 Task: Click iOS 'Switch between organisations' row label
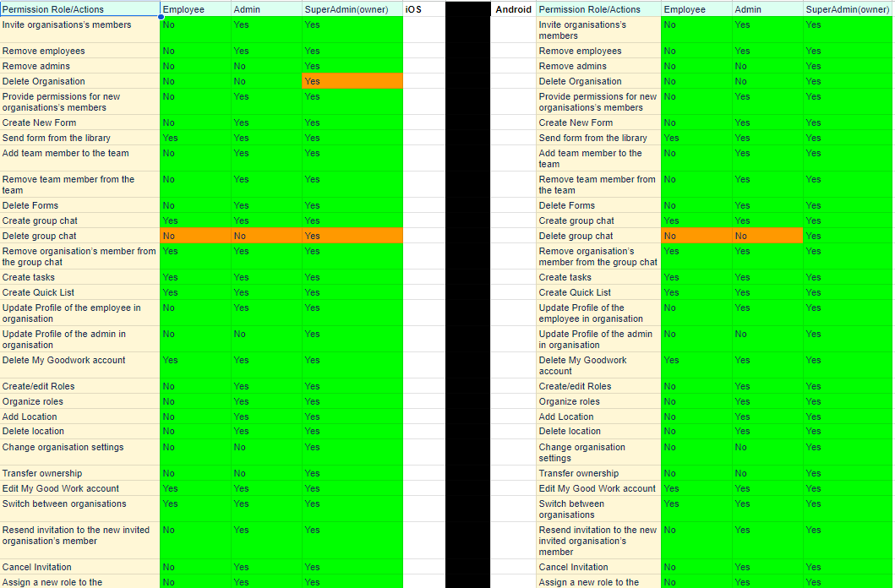[80, 509]
